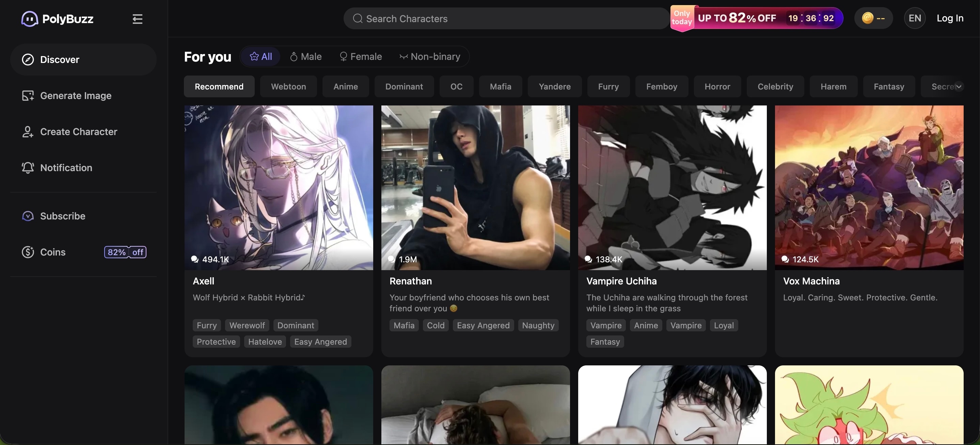Screen dimensions: 980x445
Task: Go to Create Character
Action: point(78,132)
